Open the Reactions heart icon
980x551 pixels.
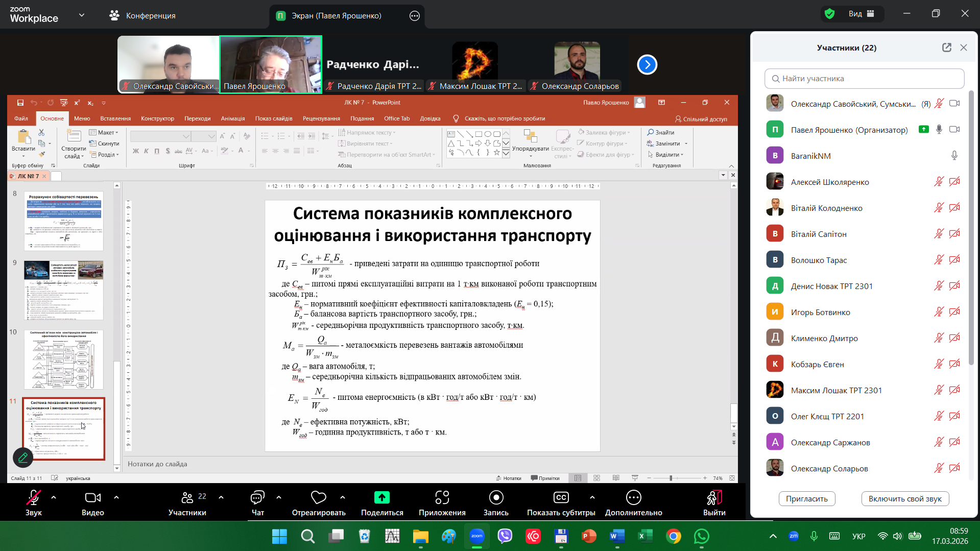[x=318, y=497]
